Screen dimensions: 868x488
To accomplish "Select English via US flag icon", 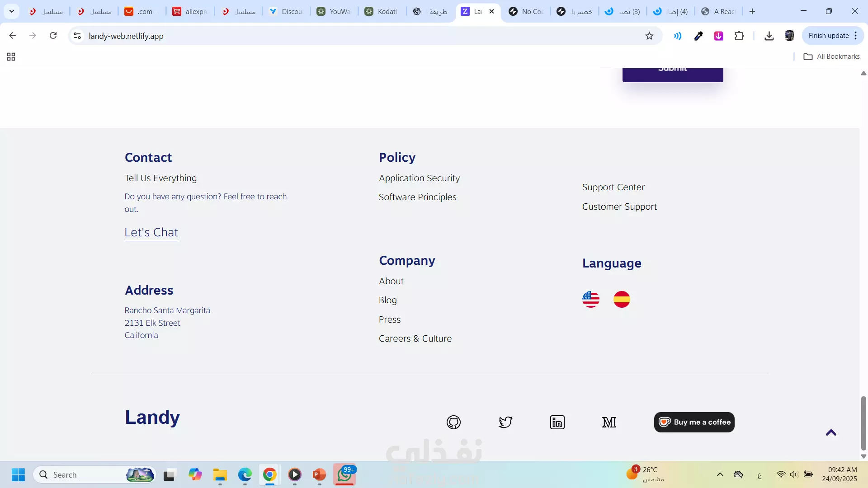I will (x=590, y=299).
